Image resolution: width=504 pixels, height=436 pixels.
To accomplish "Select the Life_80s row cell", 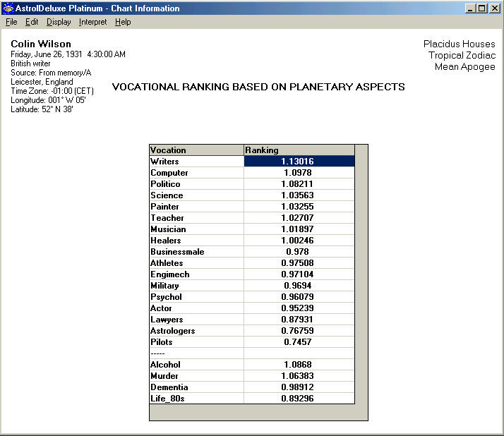I will (x=197, y=398).
